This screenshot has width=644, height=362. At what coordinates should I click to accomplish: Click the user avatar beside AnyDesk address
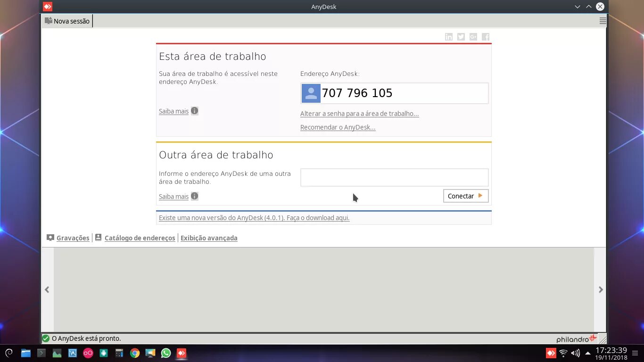point(311,93)
